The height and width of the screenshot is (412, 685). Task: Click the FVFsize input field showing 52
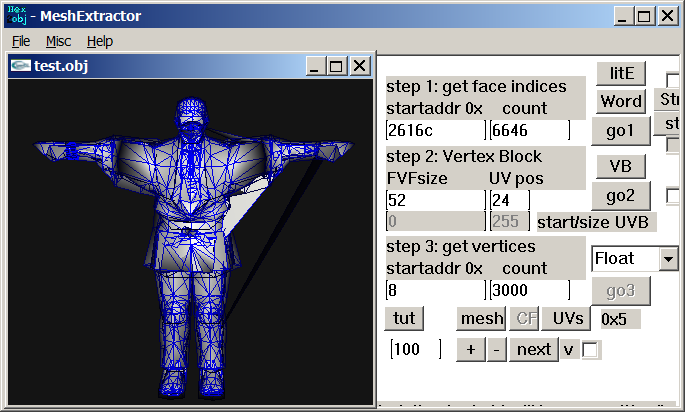pos(436,200)
